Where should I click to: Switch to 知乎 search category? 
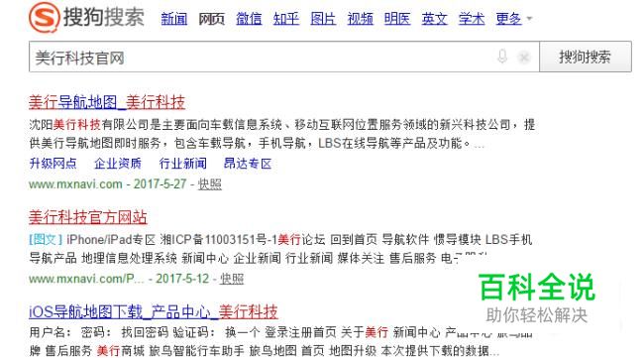coord(286,19)
